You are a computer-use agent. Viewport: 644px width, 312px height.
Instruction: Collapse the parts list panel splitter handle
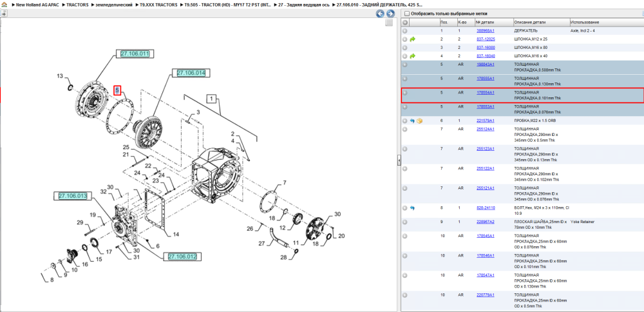click(x=399, y=161)
